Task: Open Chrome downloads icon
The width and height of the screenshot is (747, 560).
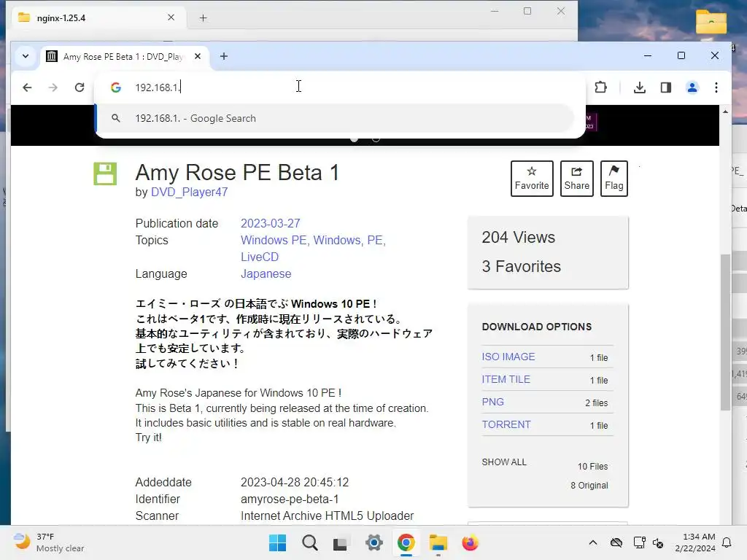Action: [640, 87]
